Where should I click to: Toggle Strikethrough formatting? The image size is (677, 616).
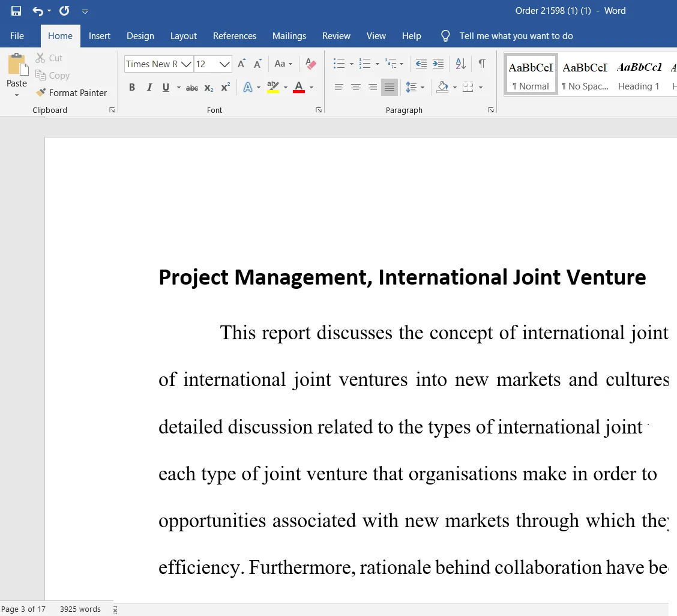pos(192,88)
